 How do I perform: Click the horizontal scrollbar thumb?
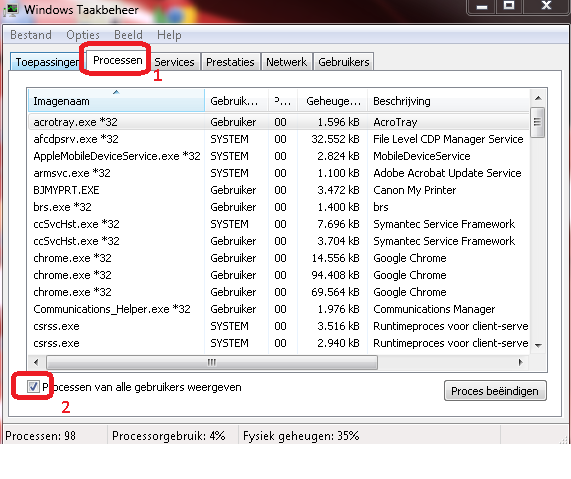(212, 362)
